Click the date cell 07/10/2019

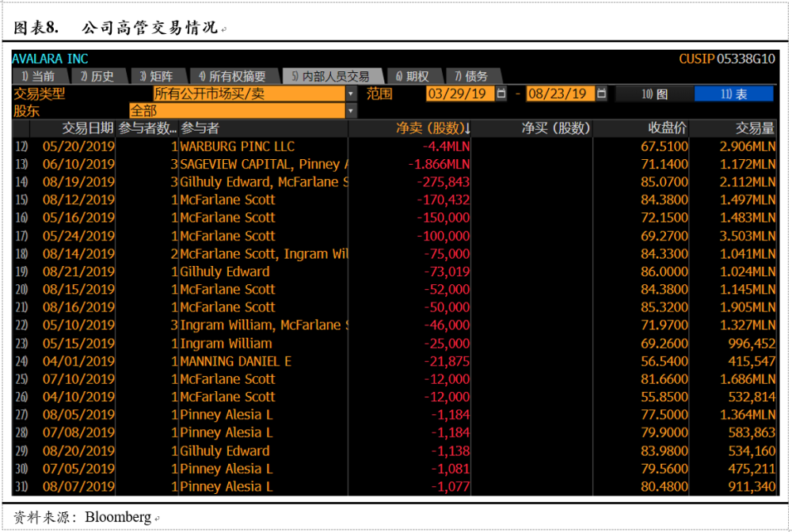tap(78, 378)
